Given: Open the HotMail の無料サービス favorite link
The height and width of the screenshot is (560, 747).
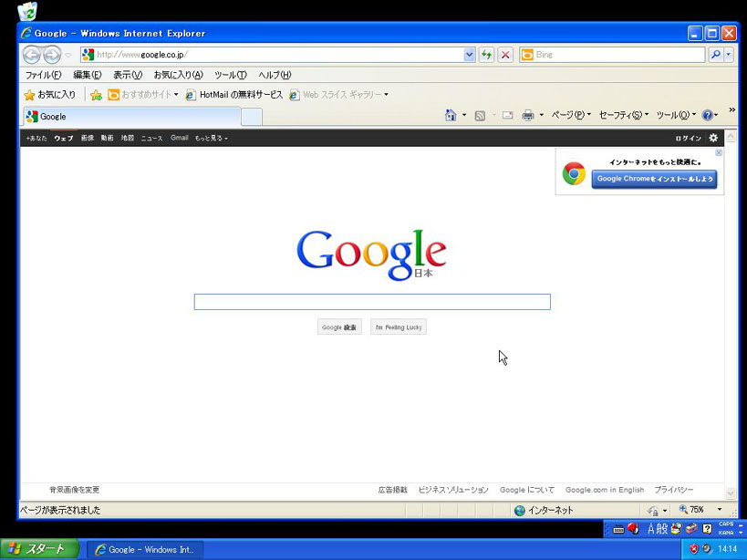Looking at the screenshot, I should pyautogui.click(x=234, y=95).
